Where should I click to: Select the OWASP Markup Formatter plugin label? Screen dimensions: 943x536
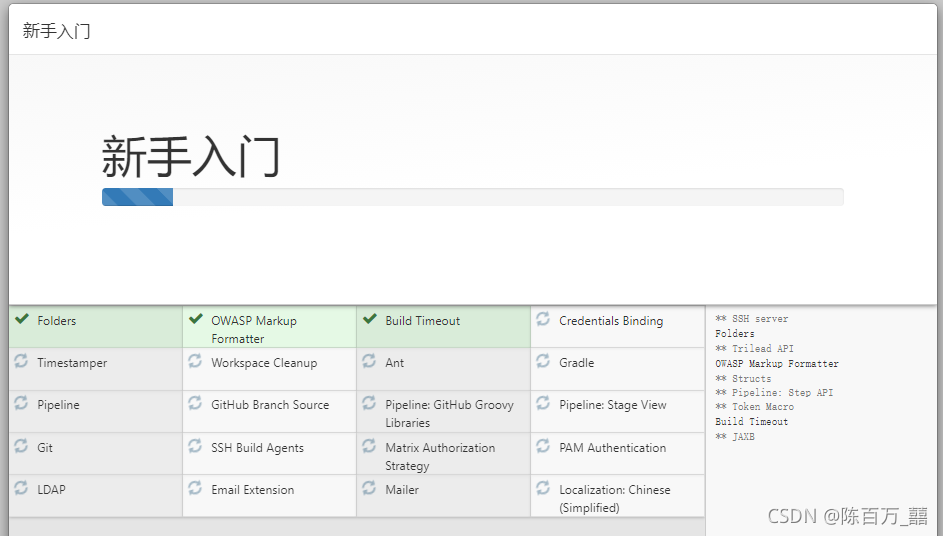pyautogui.click(x=254, y=330)
